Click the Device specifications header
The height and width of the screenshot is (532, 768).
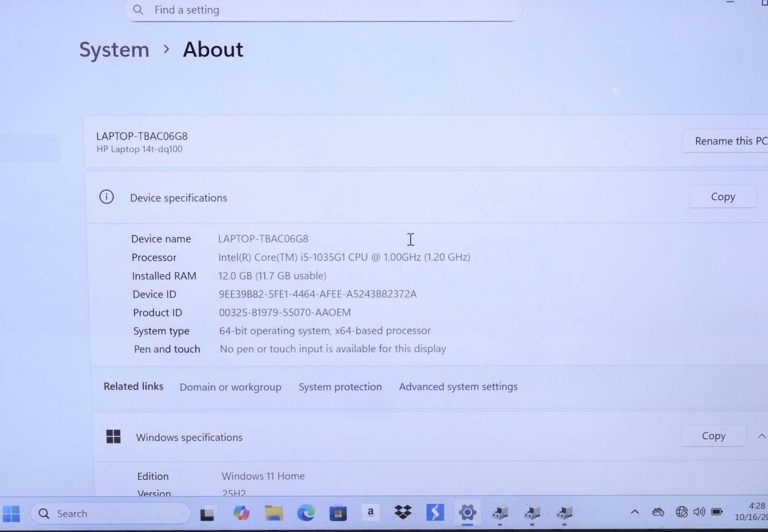pos(179,198)
